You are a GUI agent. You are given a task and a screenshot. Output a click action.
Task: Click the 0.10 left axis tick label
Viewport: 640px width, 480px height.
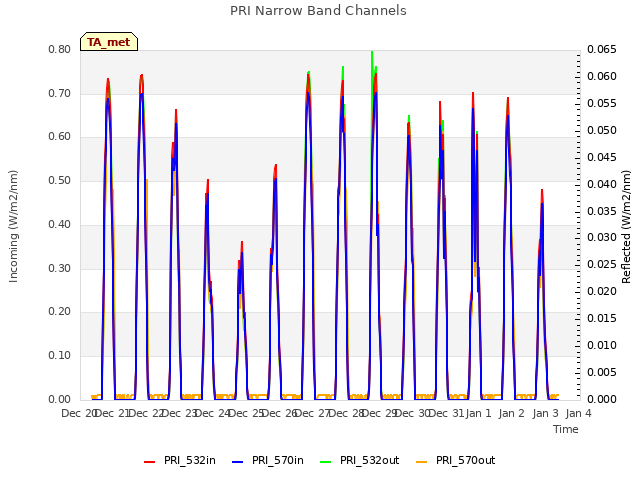[60, 356]
